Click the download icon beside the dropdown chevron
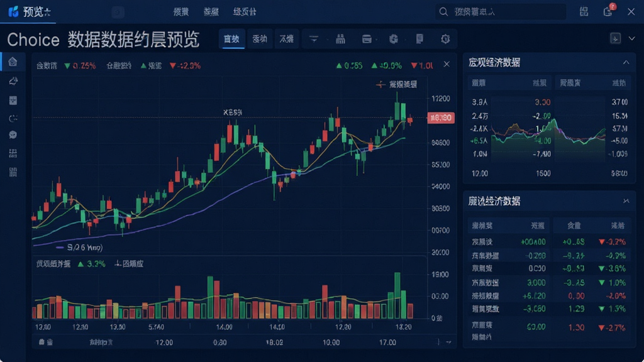 [615, 38]
